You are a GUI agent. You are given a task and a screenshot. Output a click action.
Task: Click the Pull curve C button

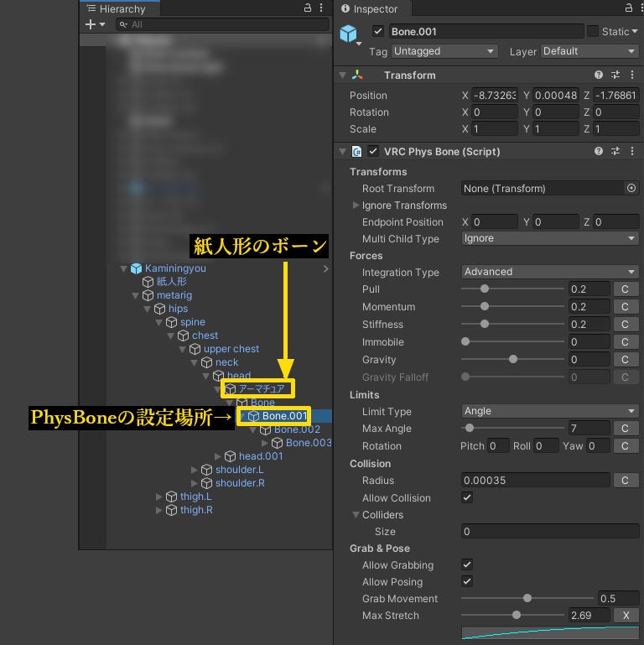tap(625, 289)
